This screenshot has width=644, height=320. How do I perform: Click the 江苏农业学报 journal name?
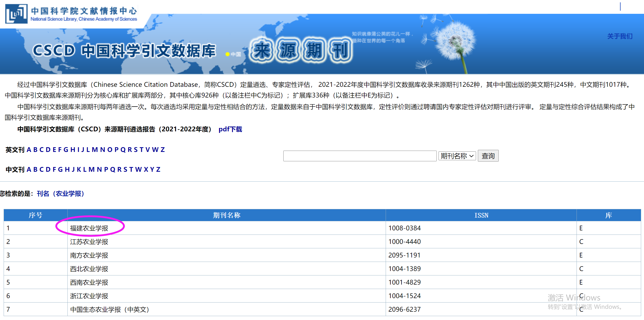(89, 242)
